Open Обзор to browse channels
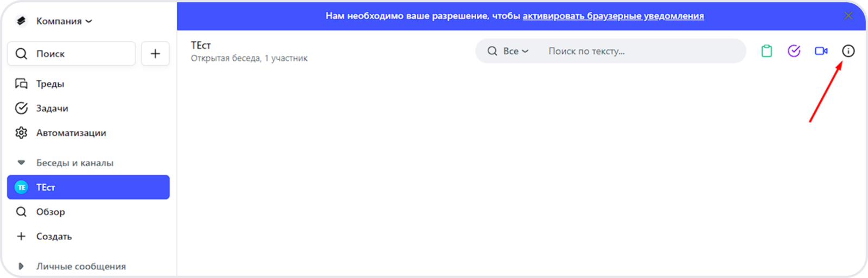868x278 pixels. coord(50,212)
